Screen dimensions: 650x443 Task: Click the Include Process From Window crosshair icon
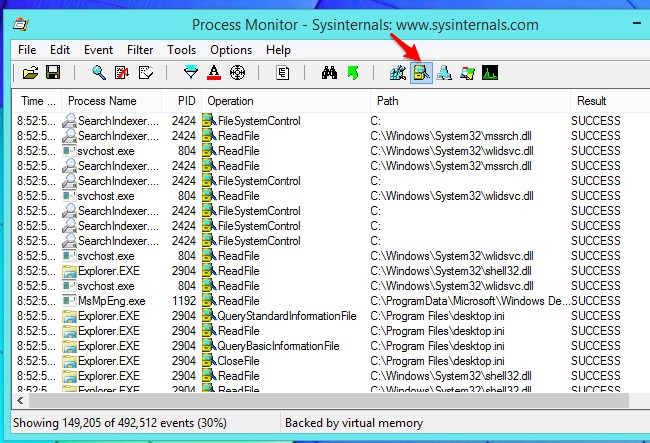238,73
